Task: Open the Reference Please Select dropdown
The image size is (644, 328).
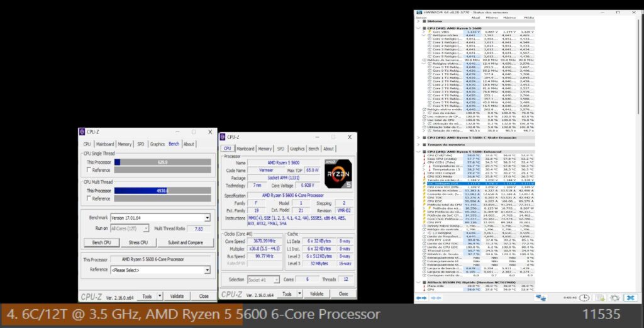Action: 208,270
